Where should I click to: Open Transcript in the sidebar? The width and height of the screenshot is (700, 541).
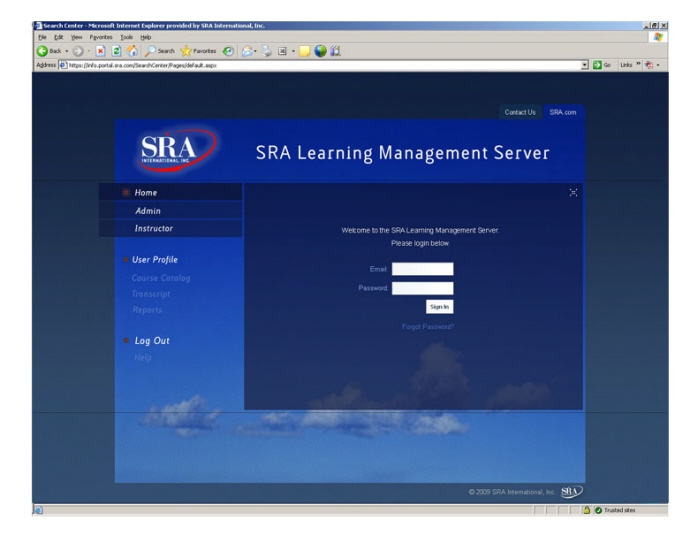click(x=151, y=294)
